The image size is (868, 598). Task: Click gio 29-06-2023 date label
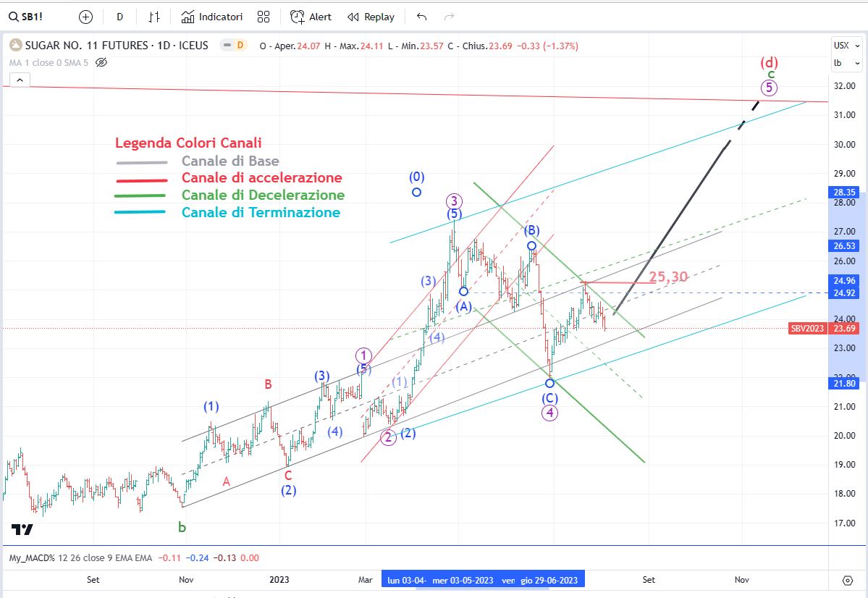click(549, 581)
